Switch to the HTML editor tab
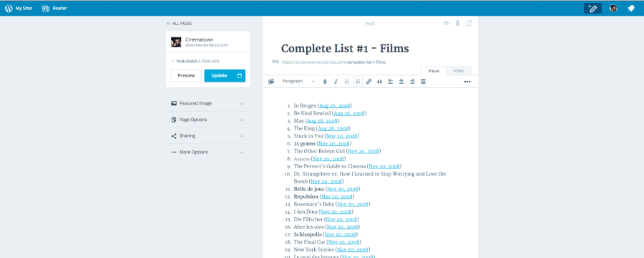644x258 pixels. click(x=459, y=71)
